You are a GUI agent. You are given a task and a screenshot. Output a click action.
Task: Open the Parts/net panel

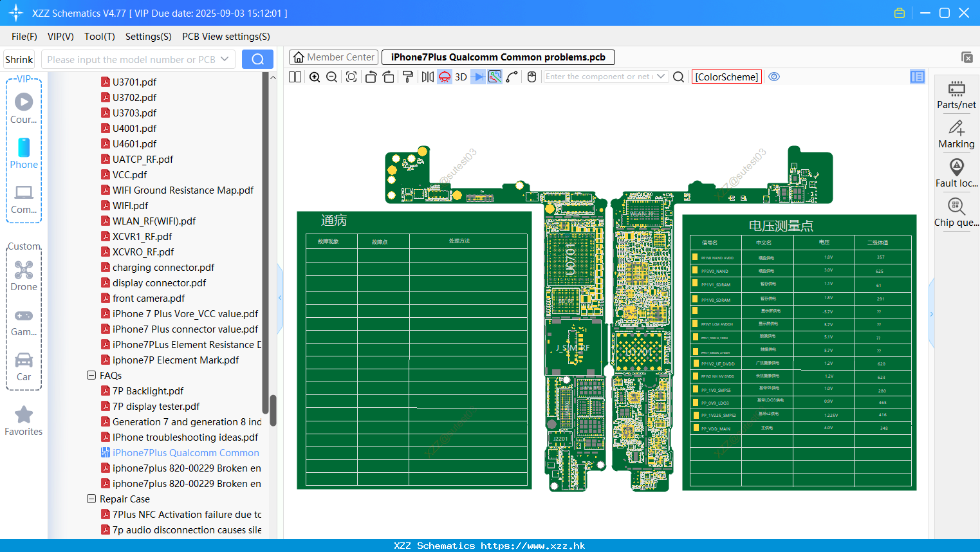point(956,95)
